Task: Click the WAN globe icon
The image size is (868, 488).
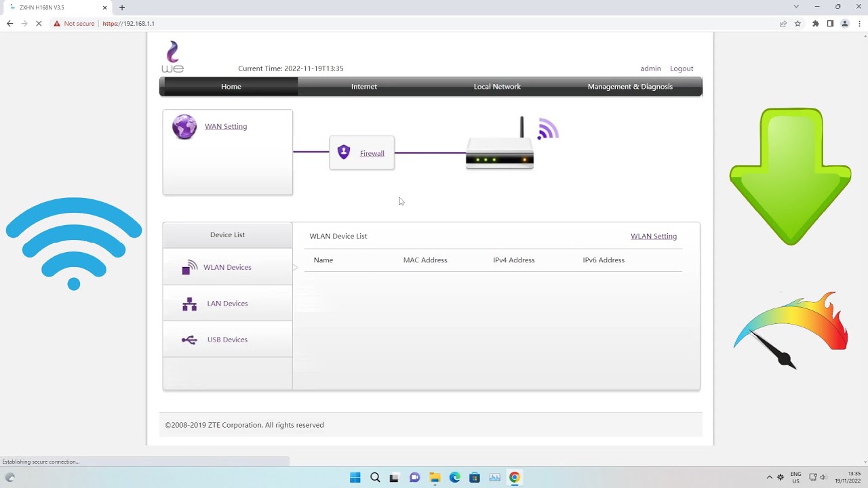Action: click(x=184, y=127)
